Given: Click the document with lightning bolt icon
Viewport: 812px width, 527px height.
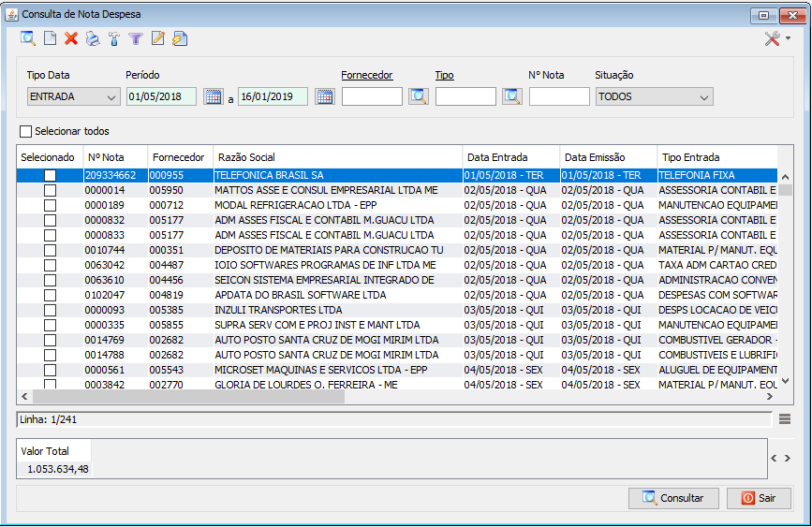Looking at the screenshot, I should pos(180,38).
